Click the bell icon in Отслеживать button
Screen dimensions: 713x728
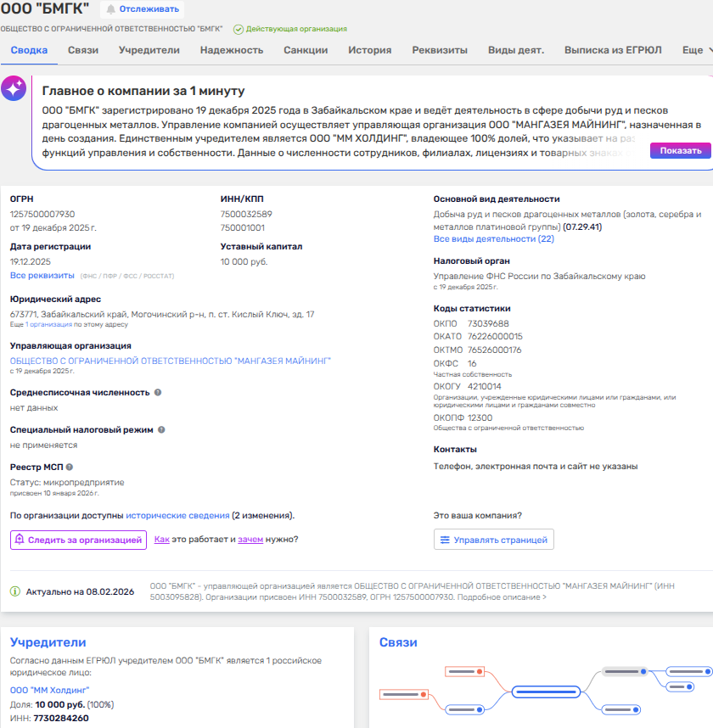pyautogui.click(x=110, y=9)
